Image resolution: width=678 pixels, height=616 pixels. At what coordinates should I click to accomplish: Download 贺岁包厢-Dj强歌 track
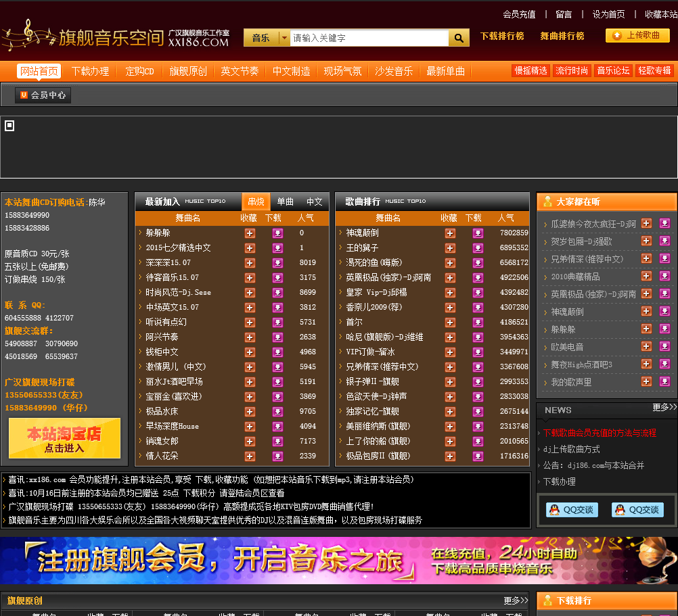tap(664, 241)
